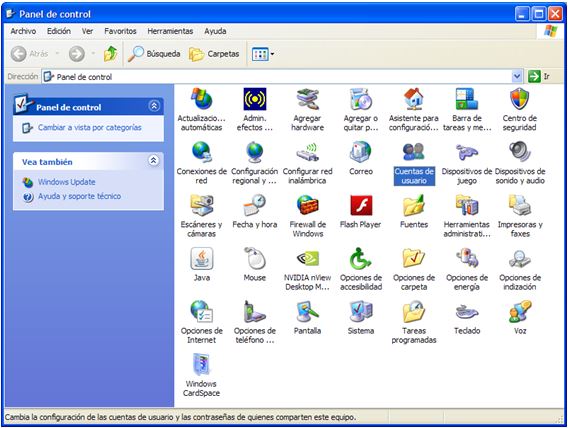Click the Dirección address input field
The height and width of the screenshot is (428, 568).
pos(277,77)
